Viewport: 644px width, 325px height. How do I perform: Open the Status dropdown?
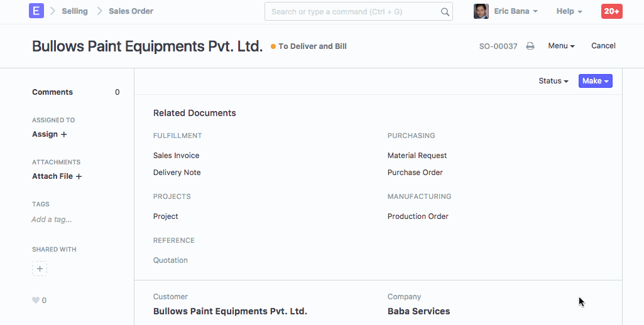coord(553,81)
